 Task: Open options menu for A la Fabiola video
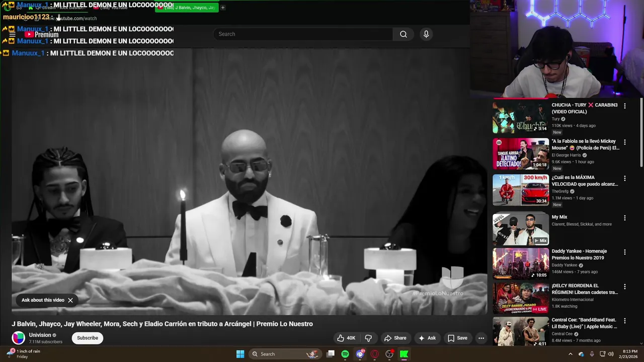coord(625,142)
